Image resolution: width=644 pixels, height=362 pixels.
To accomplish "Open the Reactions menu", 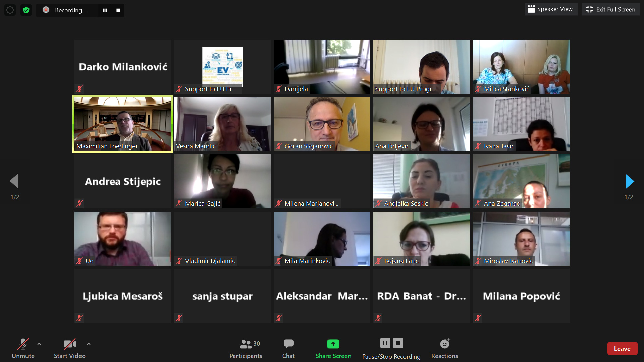I will click(x=445, y=349).
